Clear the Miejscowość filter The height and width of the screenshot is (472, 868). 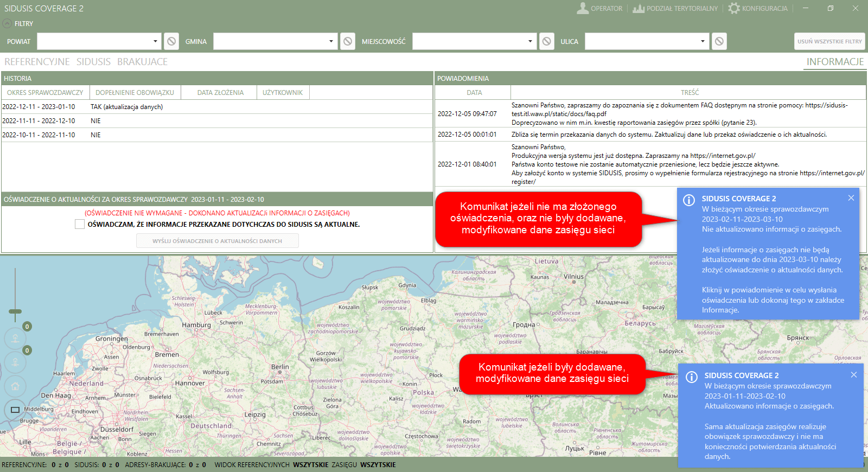coord(547,41)
